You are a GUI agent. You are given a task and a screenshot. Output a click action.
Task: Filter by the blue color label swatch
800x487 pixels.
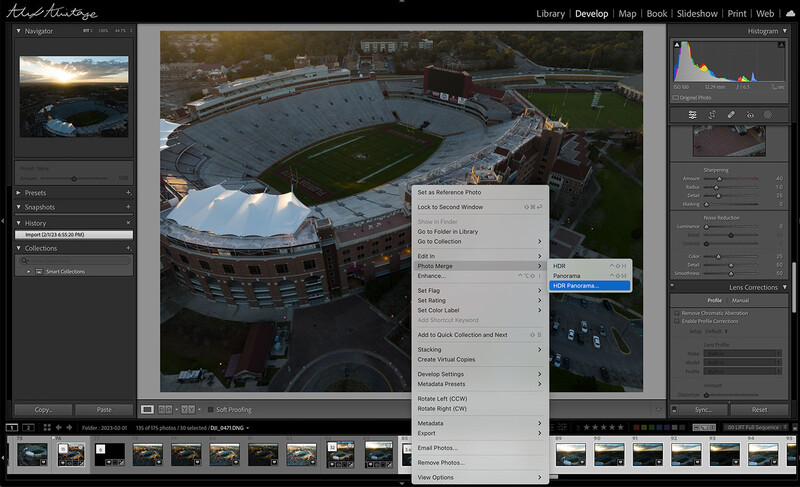[x=660, y=427]
